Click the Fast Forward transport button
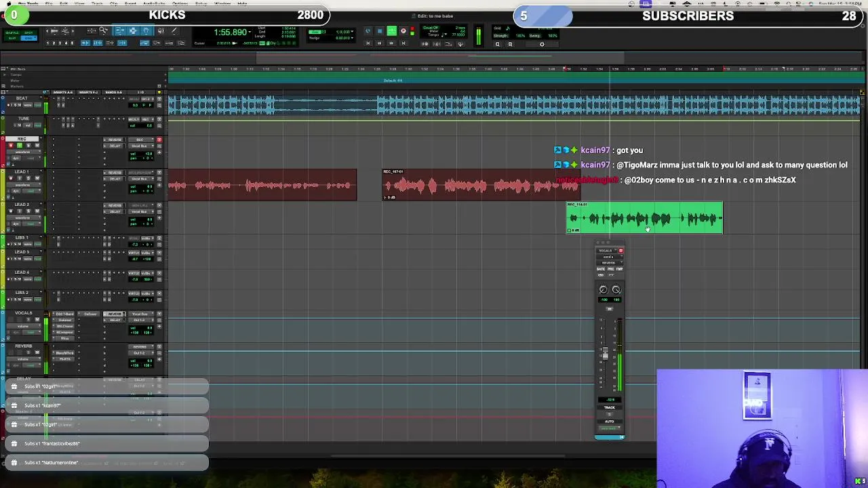 click(392, 43)
